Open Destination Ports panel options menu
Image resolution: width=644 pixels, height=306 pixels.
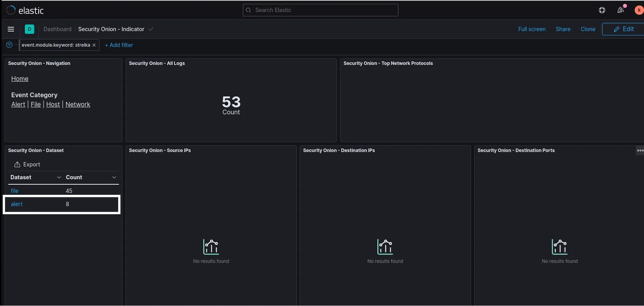(640, 150)
